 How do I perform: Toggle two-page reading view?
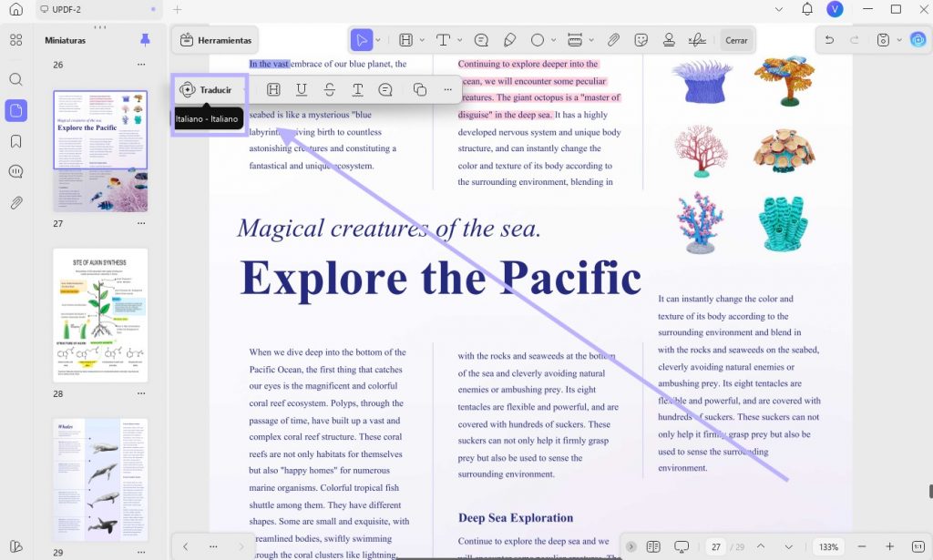[x=653, y=546]
